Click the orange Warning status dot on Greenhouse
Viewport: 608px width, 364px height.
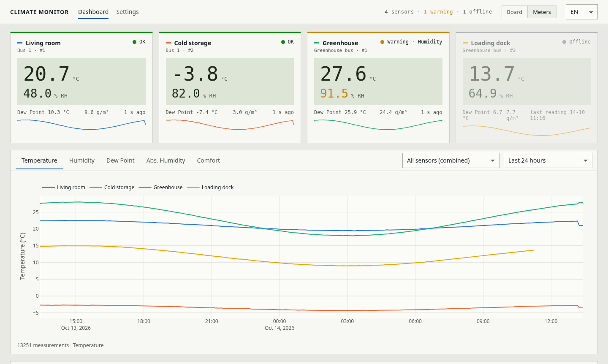(x=382, y=42)
